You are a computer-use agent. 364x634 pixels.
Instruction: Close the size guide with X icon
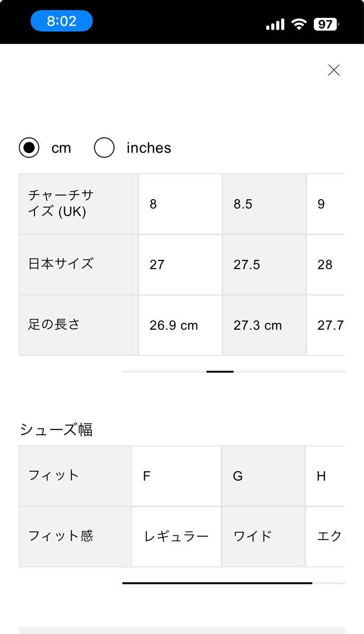point(333,70)
